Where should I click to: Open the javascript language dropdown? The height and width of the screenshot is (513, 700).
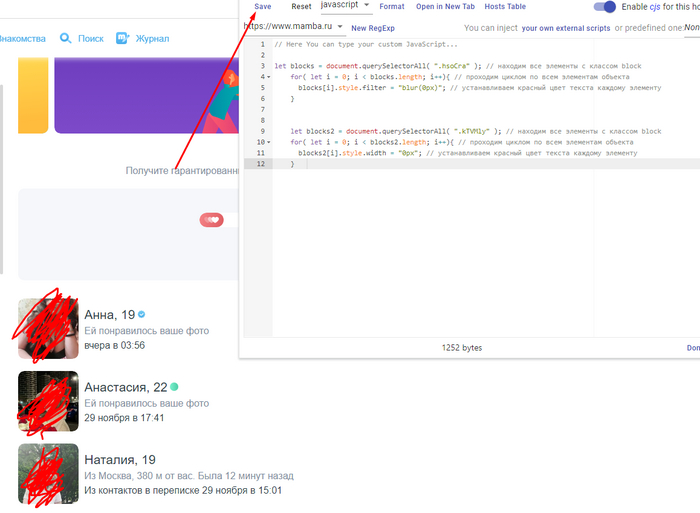(345, 5)
